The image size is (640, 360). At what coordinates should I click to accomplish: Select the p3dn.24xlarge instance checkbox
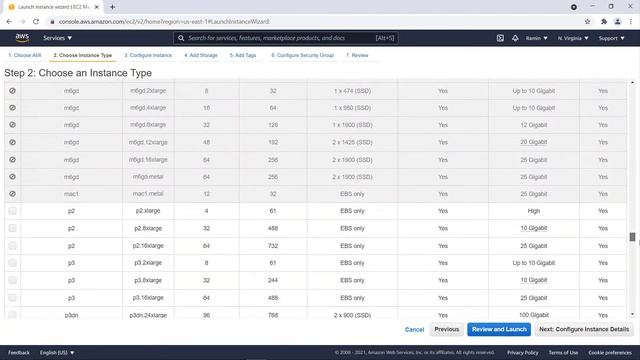[13, 315]
